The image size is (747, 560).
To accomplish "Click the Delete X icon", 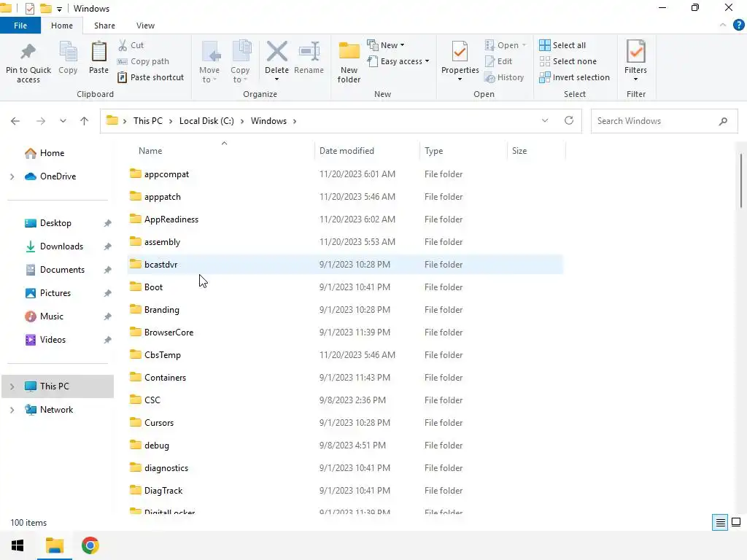I will coord(276,52).
